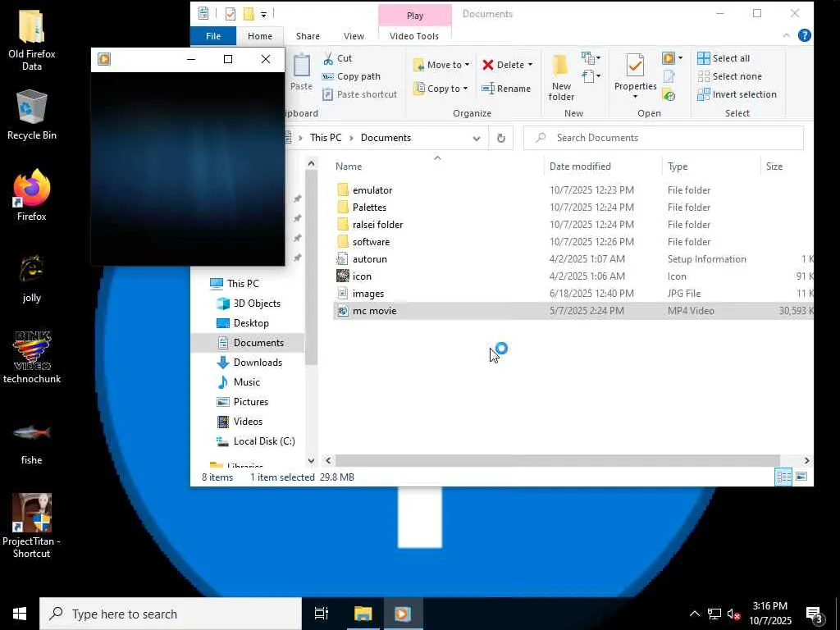Image resolution: width=840 pixels, height=630 pixels.
Task: Click the Play contextual tab
Action: (x=414, y=16)
